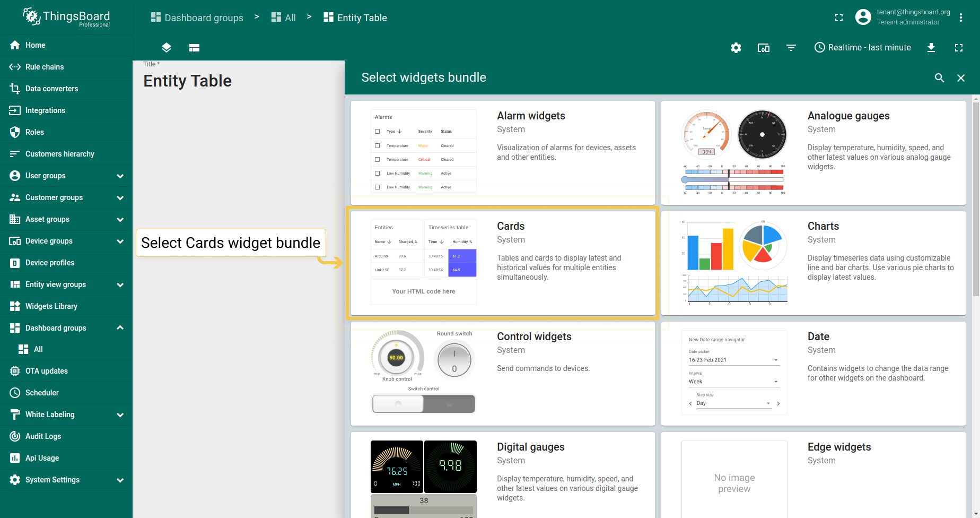Open the Api Usage icon
The image size is (980, 518).
pos(15,458)
